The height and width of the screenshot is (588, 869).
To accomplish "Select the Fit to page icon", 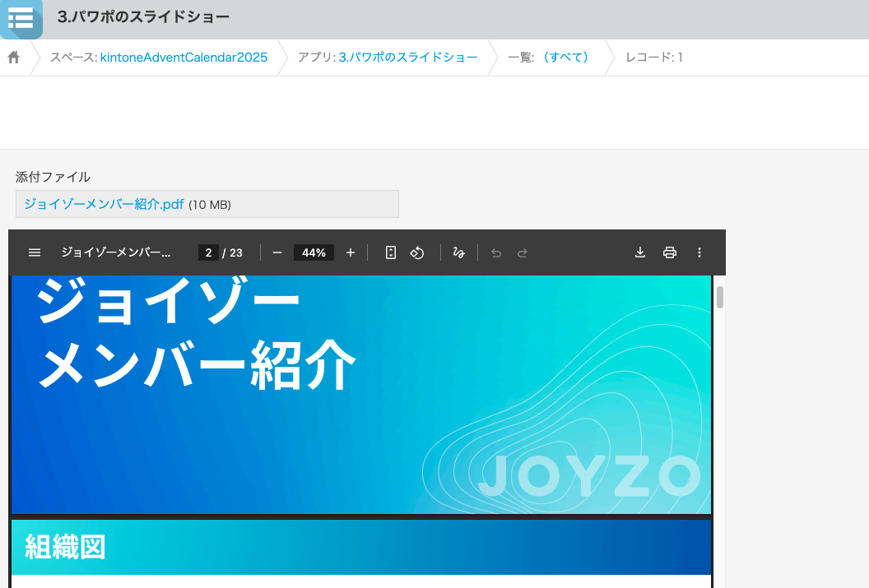I will click(x=391, y=252).
